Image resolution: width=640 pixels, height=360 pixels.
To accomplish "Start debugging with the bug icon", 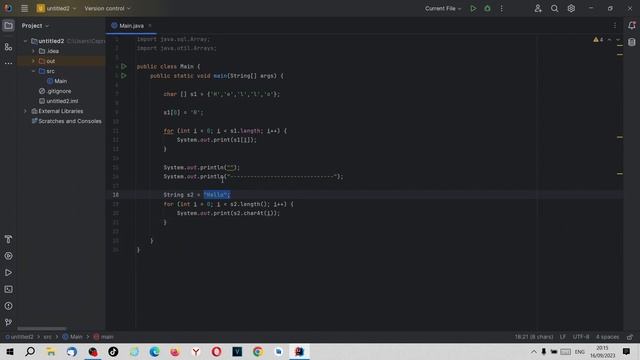I will 487,8.
